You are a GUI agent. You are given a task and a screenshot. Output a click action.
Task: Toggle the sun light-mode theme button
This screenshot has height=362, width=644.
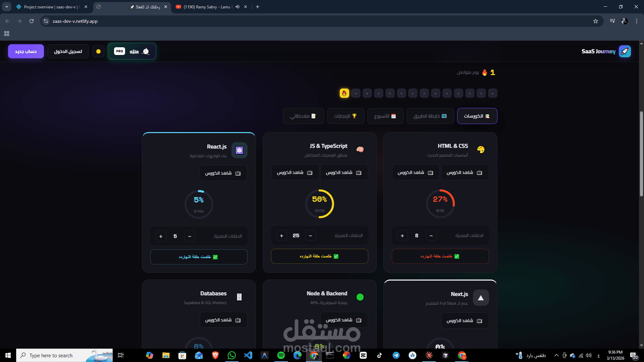(x=98, y=51)
